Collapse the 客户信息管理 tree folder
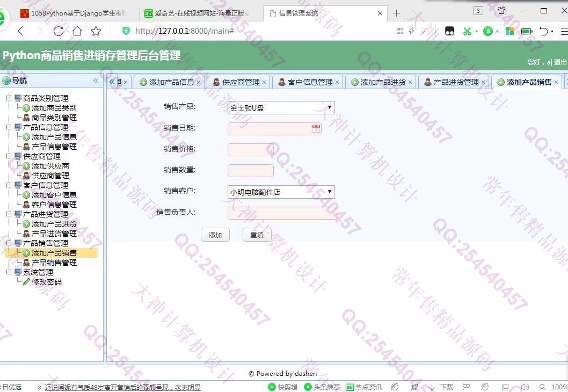Viewport: 568px width, 392px height. tap(9, 185)
